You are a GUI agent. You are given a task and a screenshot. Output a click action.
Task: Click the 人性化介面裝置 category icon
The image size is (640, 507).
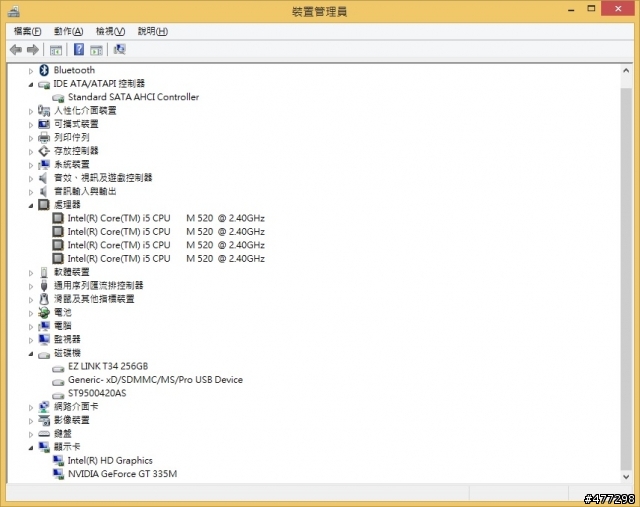click(x=44, y=111)
